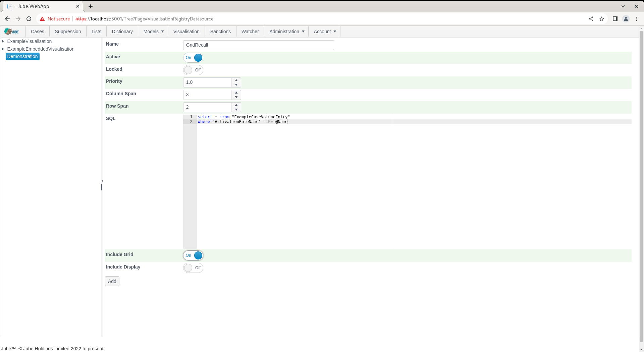This screenshot has height=352, width=644.
Task: Open the browser side panel
Action: (615, 19)
